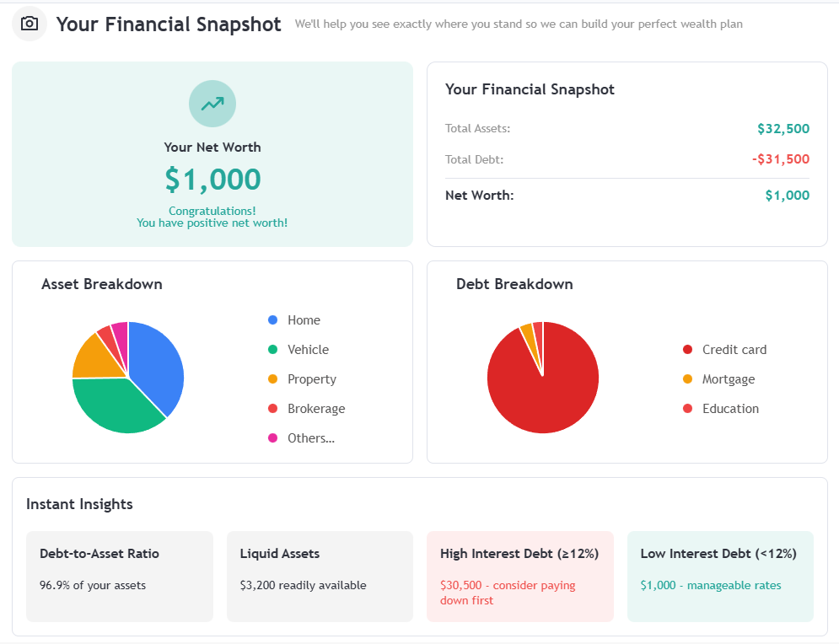Open the Debt-to-Asset Ratio insight card
Viewport: 839px width, 644px height.
[x=119, y=577]
